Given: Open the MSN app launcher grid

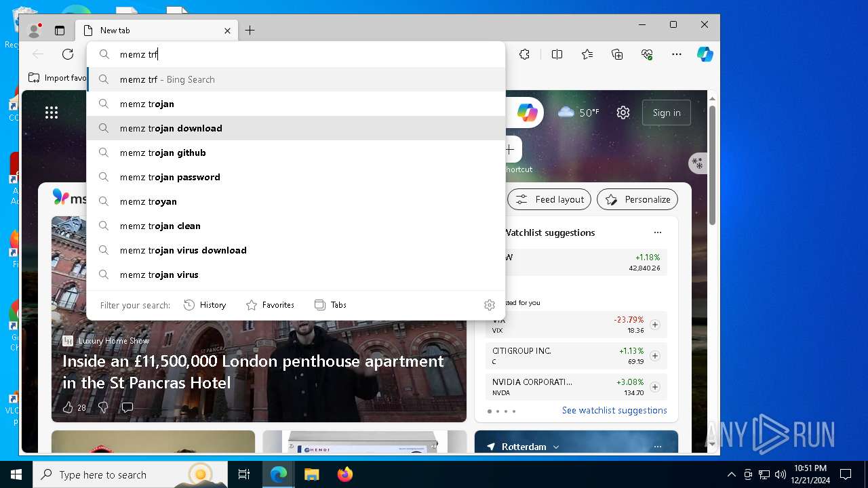Looking at the screenshot, I should 52,113.
